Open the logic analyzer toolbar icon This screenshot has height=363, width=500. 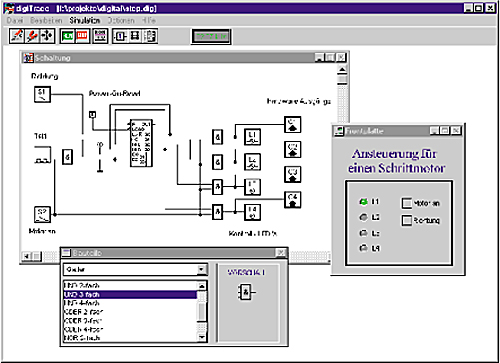[x=100, y=36]
